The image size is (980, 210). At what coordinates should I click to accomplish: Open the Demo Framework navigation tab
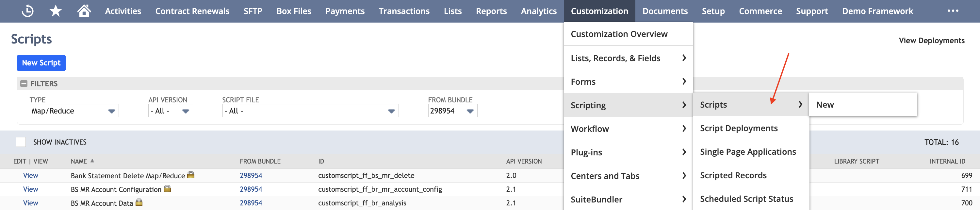(877, 11)
